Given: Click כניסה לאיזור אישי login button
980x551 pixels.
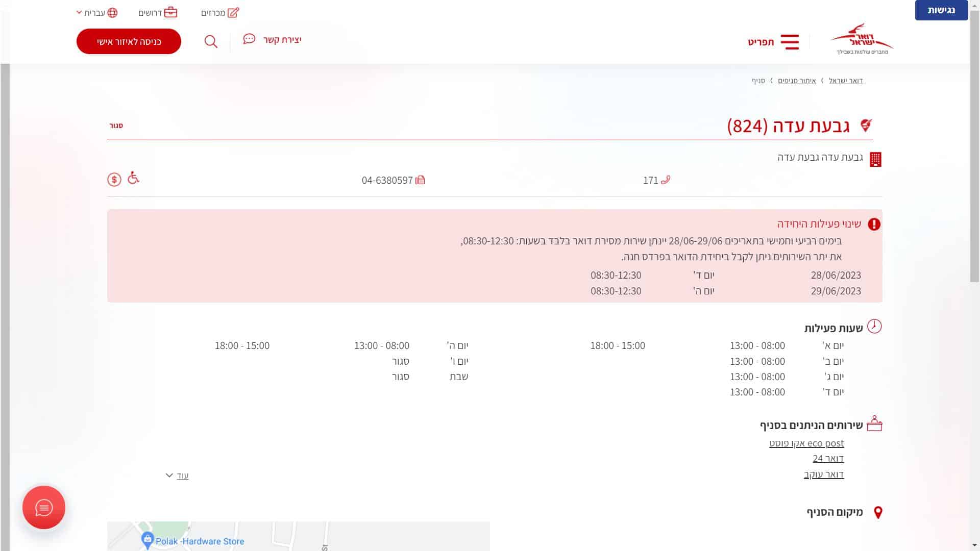Looking at the screenshot, I should pos(129,41).
